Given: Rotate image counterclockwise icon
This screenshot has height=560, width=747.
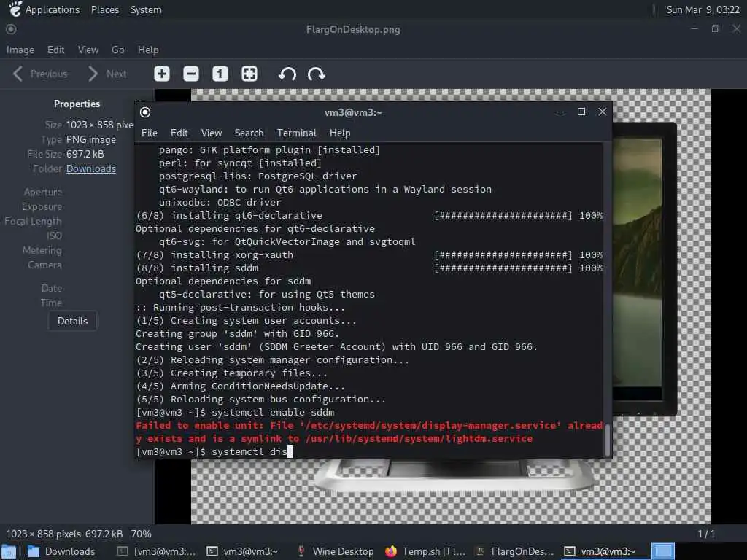Looking at the screenshot, I should [x=287, y=74].
